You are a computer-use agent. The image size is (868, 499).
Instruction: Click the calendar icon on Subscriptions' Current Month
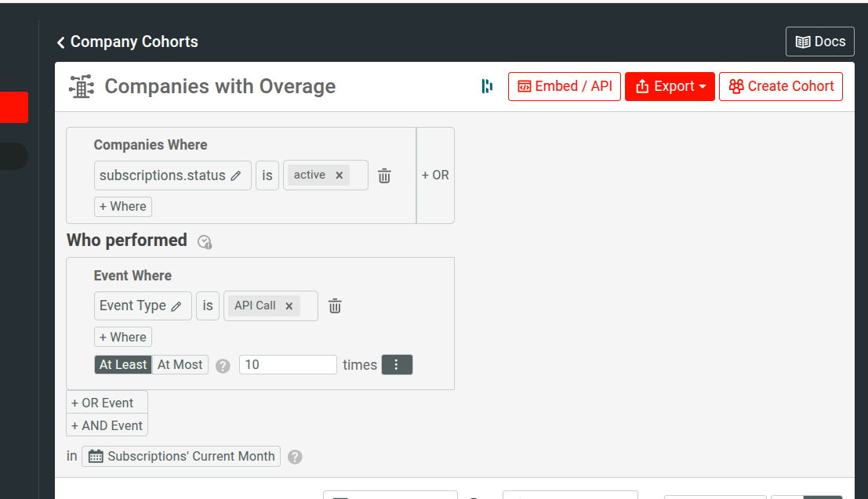(x=95, y=456)
